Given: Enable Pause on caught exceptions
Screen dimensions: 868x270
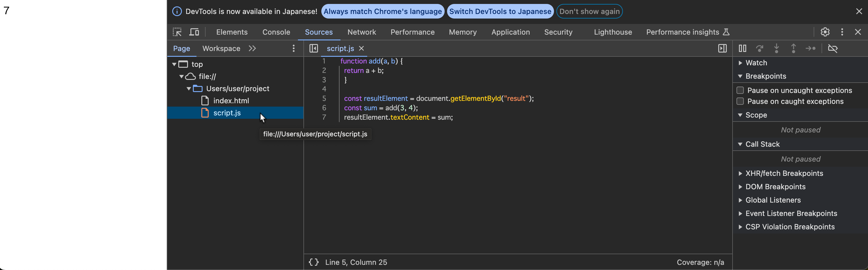Looking at the screenshot, I should (740, 101).
